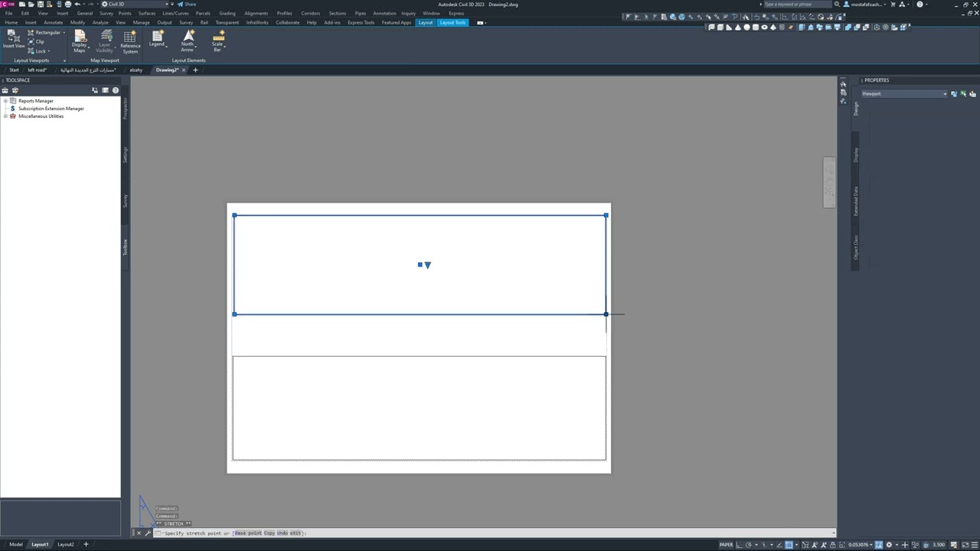Screen dimensions: 980x551
Task: Open the Civil 3D workspace dropdown
Action: click(136, 4)
